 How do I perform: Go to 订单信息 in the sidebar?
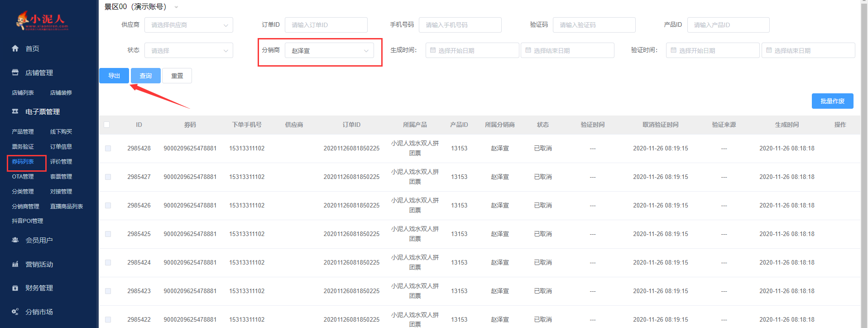click(61, 147)
